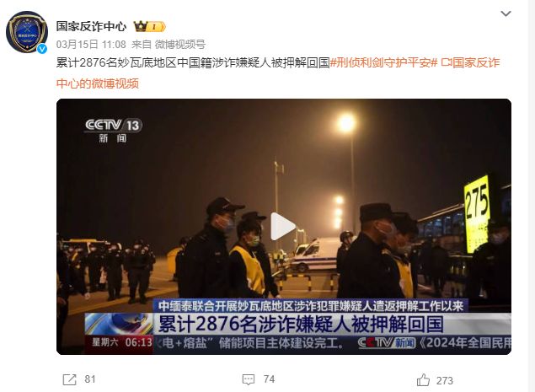
Task: View the repost count 81
Action: pyautogui.click(x=90, y=379)
